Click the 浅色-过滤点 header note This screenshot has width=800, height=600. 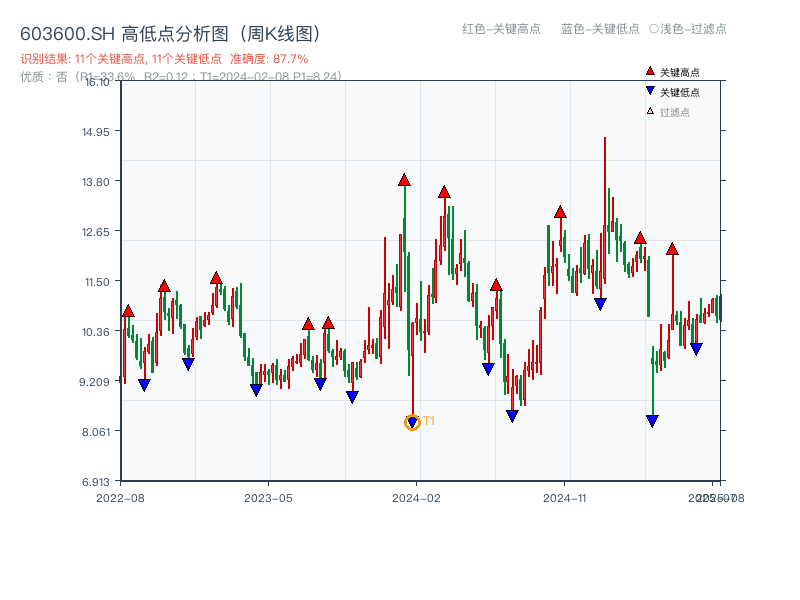point(688,29)
